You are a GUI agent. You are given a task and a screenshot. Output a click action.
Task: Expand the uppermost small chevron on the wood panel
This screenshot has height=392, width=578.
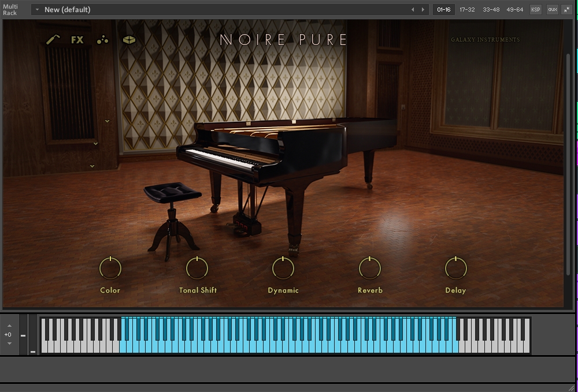[x=108, y=121]
